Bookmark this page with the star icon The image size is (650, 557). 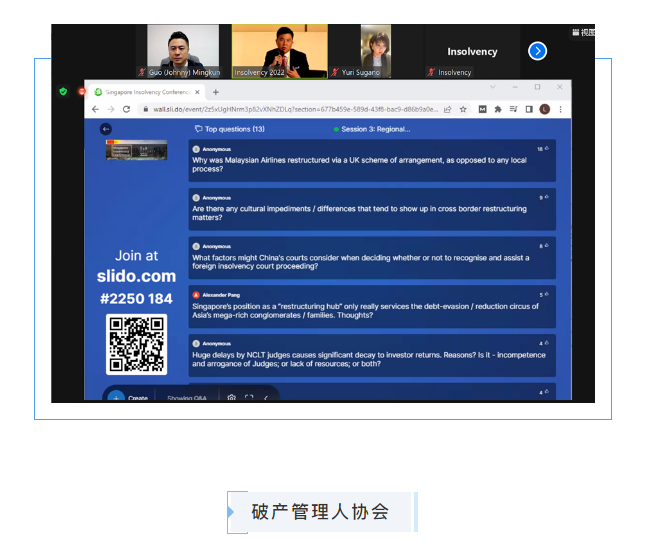pyautogui.click(x=463, y=109)
